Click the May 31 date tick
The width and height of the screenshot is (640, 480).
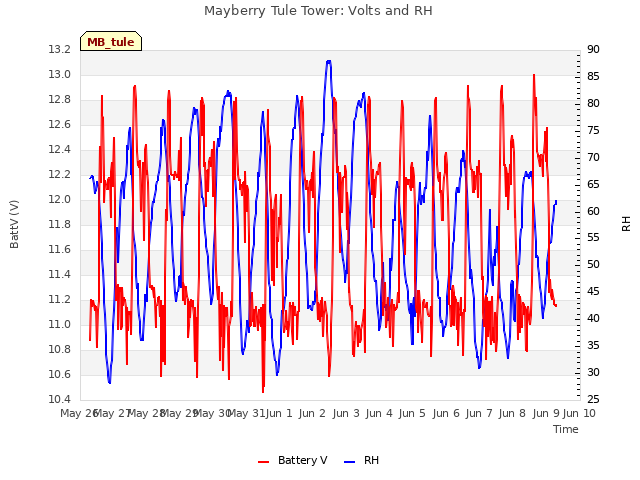tap(246, 413)
